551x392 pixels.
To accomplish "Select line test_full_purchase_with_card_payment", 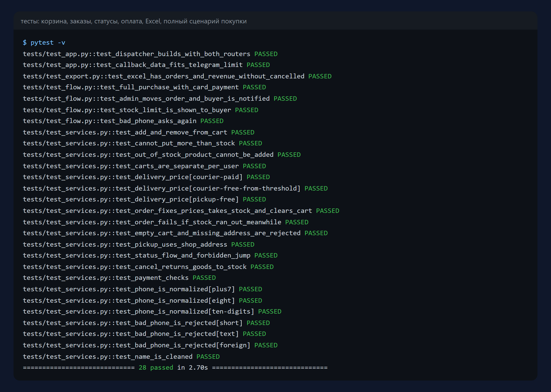I will coord(145,87).
